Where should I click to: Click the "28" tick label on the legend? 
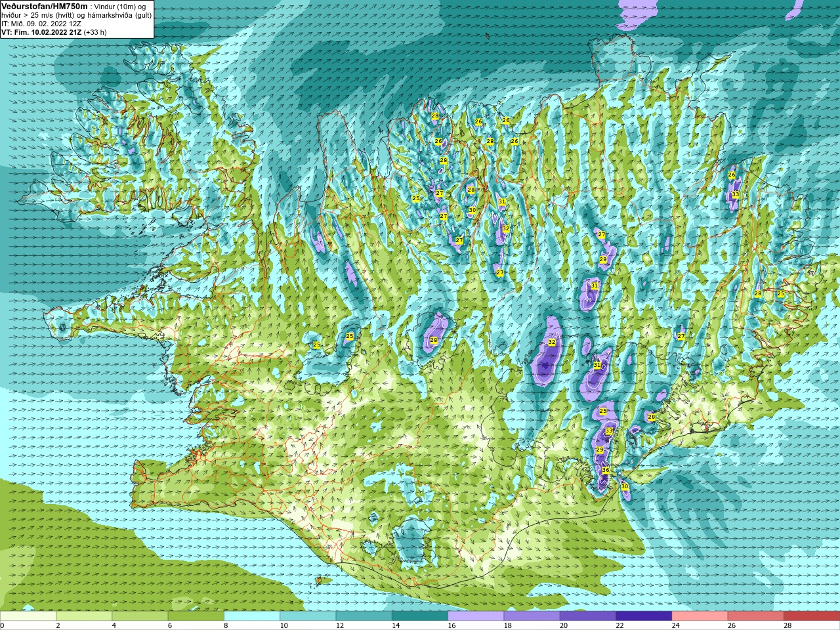click(x=787, y=625)
